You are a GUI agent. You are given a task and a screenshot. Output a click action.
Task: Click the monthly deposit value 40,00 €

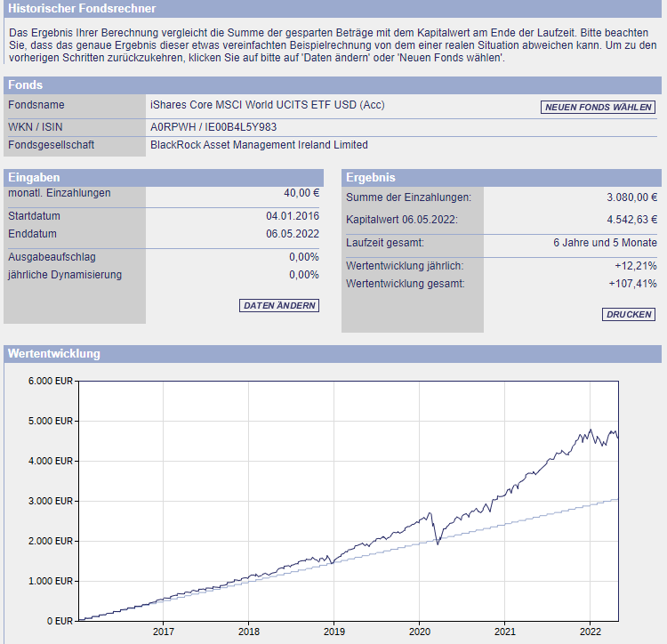[x=301, y=193]
